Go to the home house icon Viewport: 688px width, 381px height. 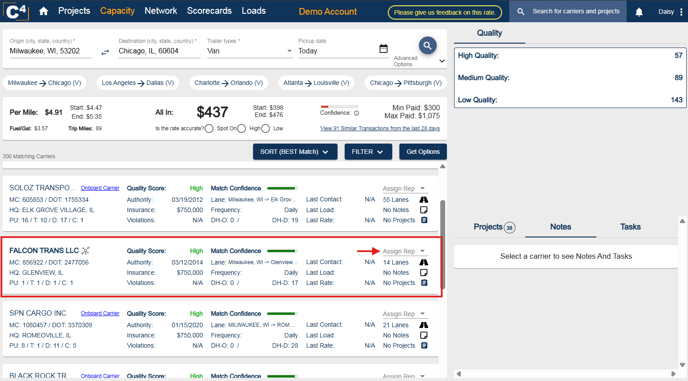tap(43, 11)
